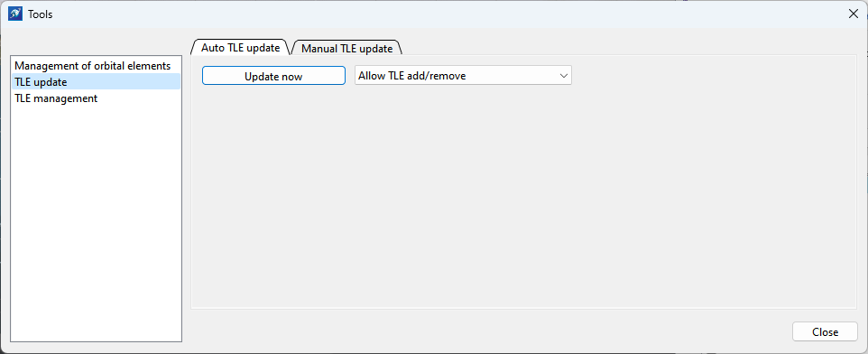Viewport: 868px width, 354px height.
Task: Click the Update now button
Action: pos(273,76)
